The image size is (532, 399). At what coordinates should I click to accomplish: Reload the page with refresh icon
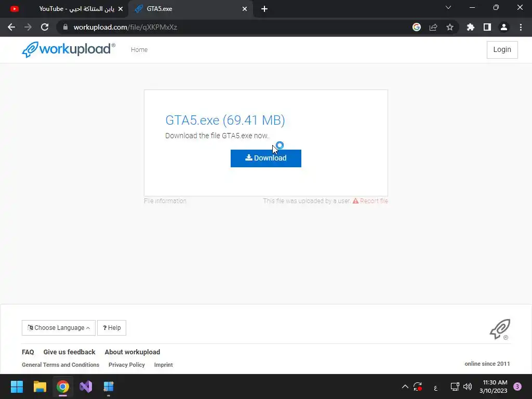pyautogui.click(x=45, y=27)
